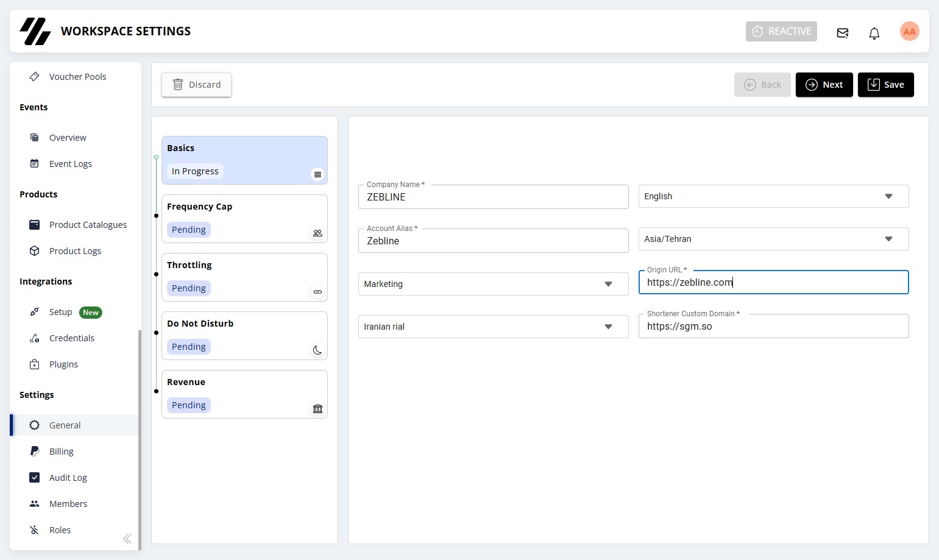Click the Credentials icon

(35, 338)
